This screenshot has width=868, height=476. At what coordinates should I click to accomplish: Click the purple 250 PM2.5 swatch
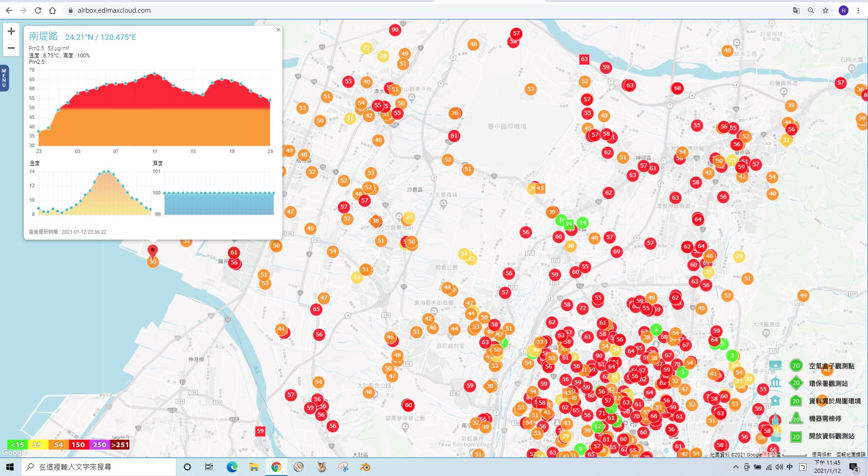pos(100,444)
